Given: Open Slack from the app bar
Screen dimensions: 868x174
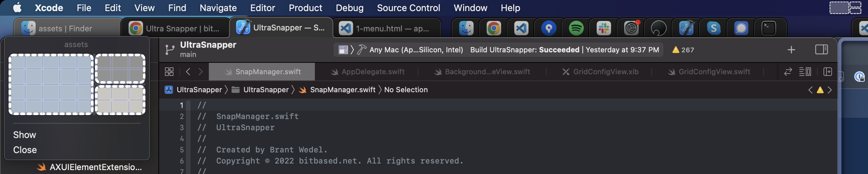Looking at the screenshot, I should [604, 28].
